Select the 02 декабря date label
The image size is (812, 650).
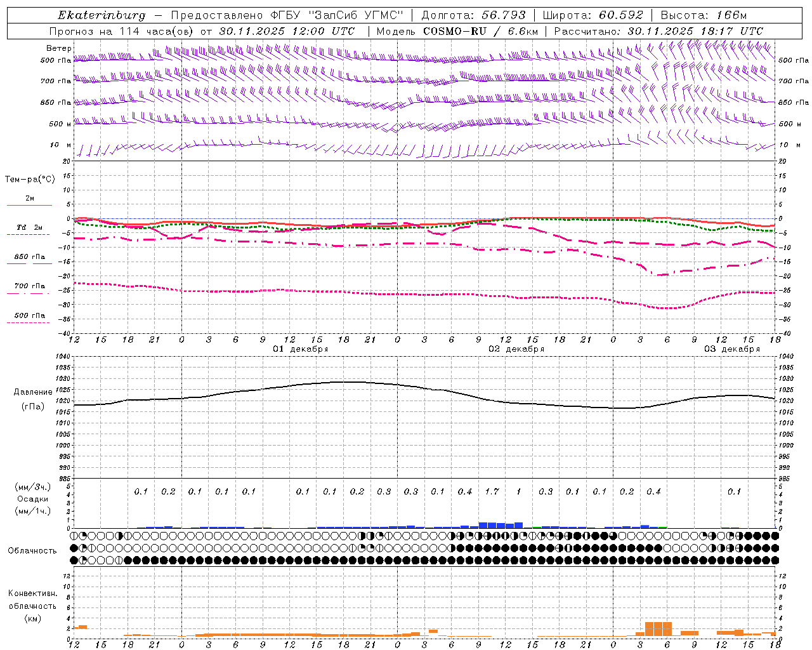pyautogui.click(x=516, y=349)
